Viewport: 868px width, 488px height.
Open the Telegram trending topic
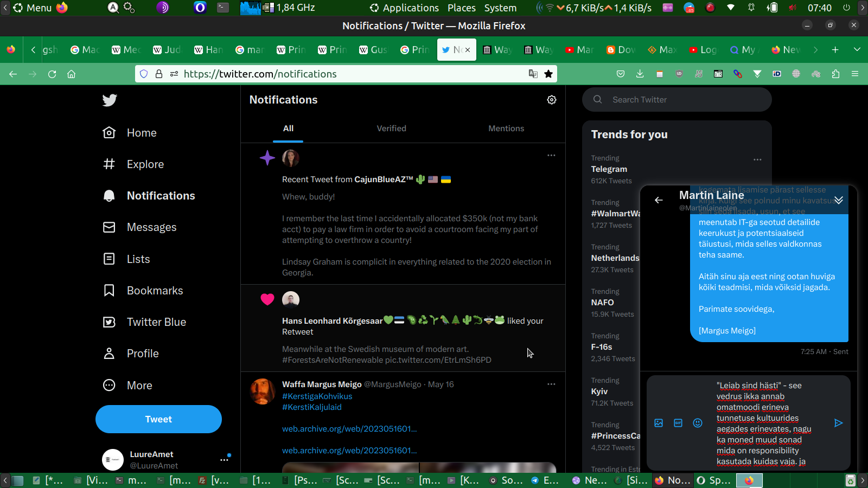pos(609,169)
